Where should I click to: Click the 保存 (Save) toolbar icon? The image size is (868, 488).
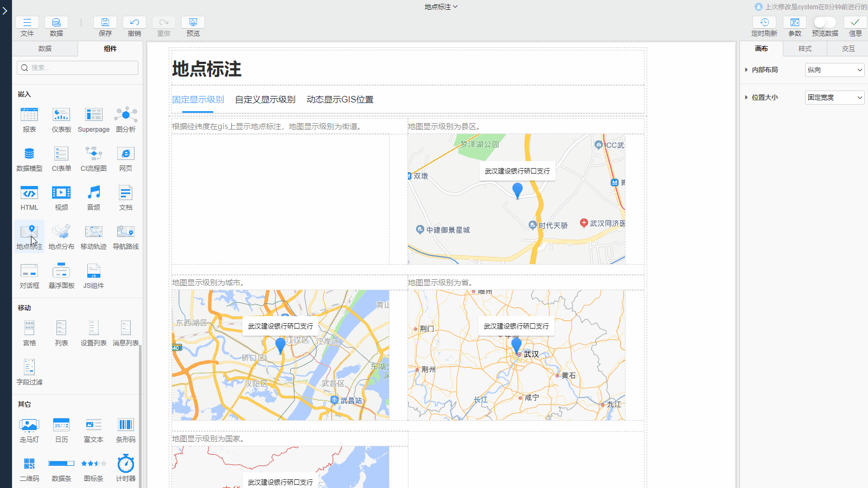tap(105, 23)
